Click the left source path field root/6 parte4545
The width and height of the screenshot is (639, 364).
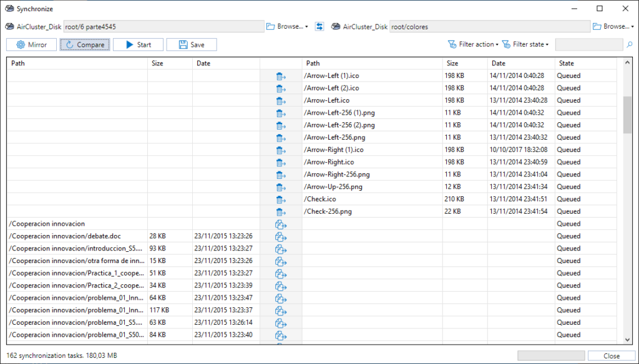click(x=164, y=26)
